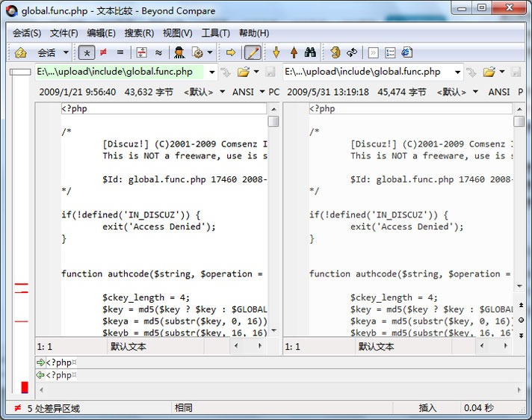
Task: Expand left ANSI encoding dropdown
Action: [262, 92]
